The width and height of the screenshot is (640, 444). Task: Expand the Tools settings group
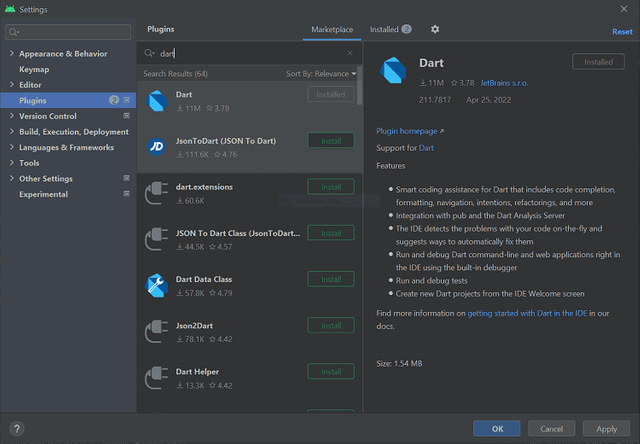(11, 162)
